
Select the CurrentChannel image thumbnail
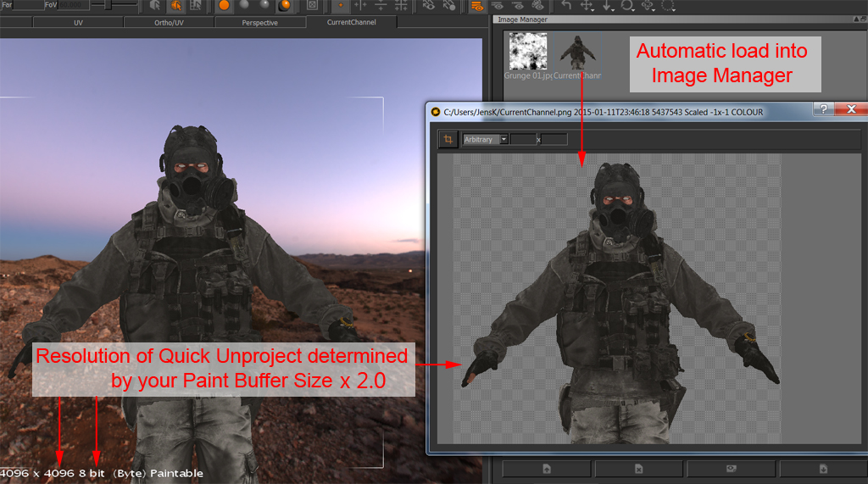pos(577,53)
